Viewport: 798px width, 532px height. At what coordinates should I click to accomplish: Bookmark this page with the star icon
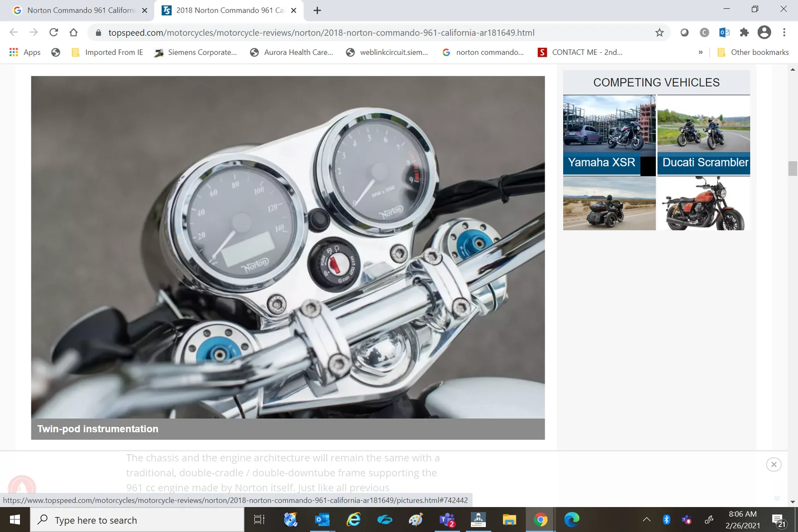(659, 32)
